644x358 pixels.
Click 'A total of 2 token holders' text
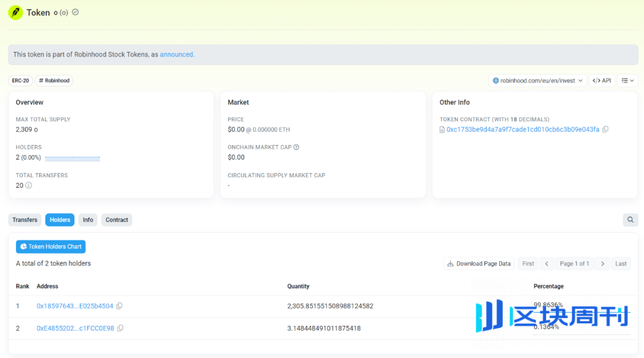click(54, 264)
